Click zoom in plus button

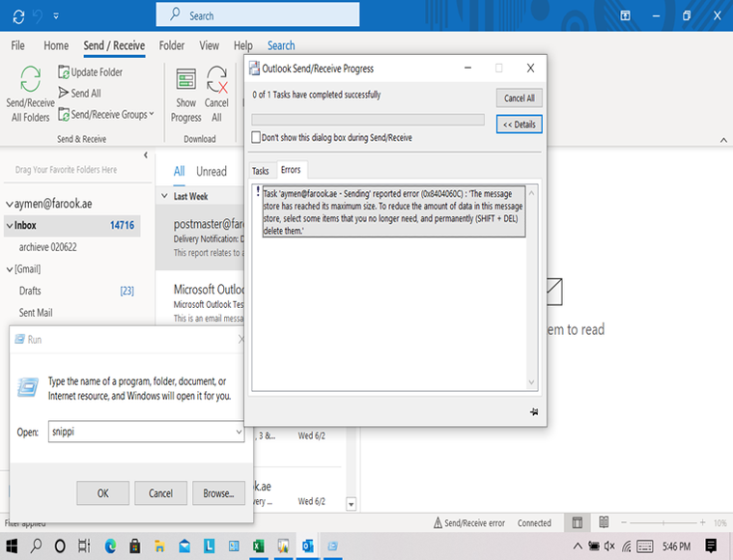(x=702, y=522)
